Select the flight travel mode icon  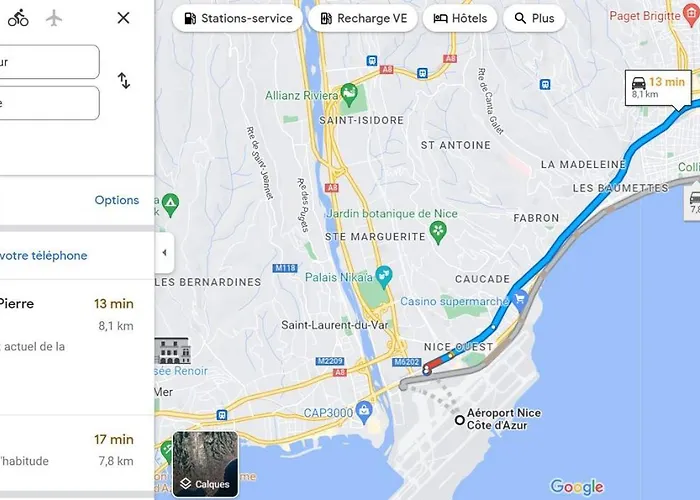click(x=54, y=18)
